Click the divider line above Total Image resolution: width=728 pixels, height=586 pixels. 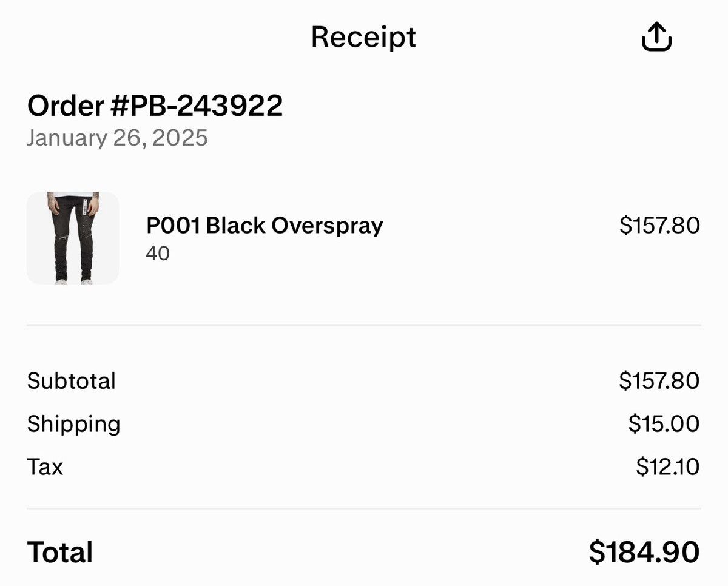(x=364, y=508)
